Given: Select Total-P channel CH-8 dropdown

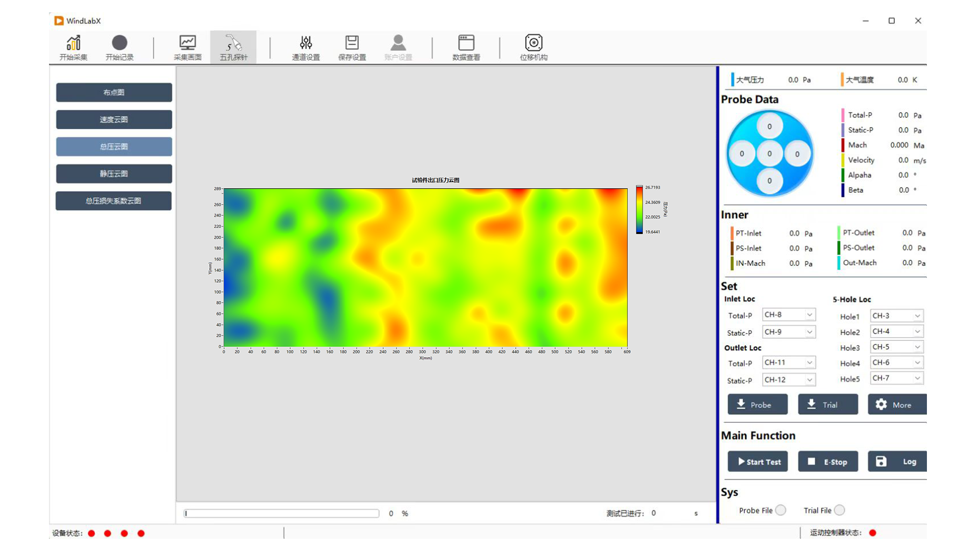Looking at the screenshot, I should click(786, 315).
